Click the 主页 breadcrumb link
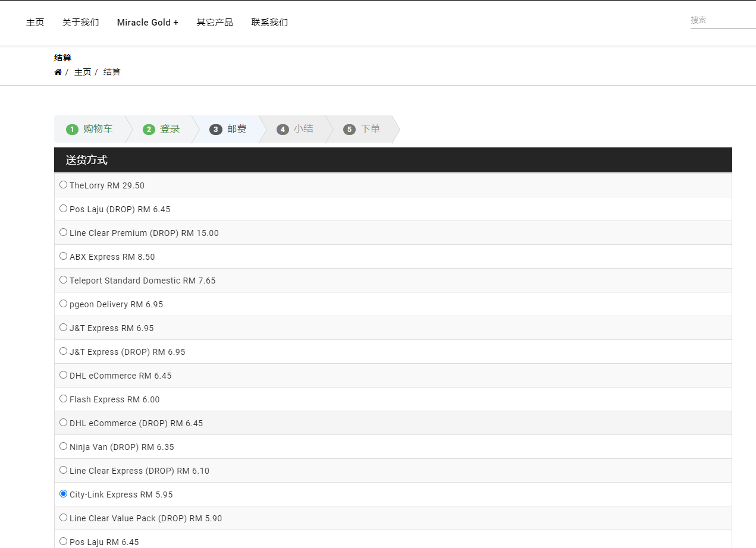Screen dimensions: 756x548 (x=83, y=72)
